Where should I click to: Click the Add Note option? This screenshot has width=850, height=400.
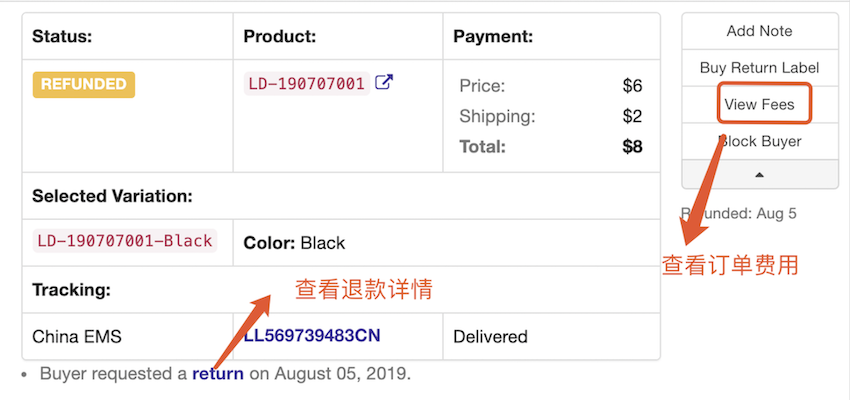point(759,31)
